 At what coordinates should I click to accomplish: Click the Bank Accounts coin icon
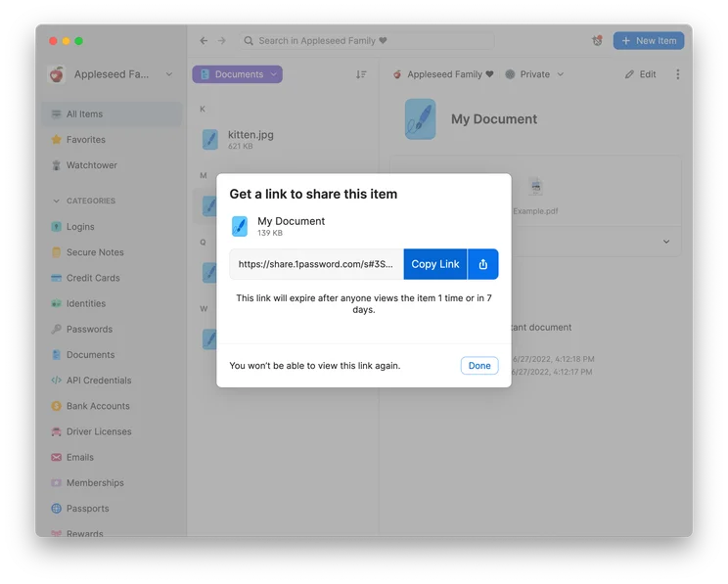click(56, 406)
